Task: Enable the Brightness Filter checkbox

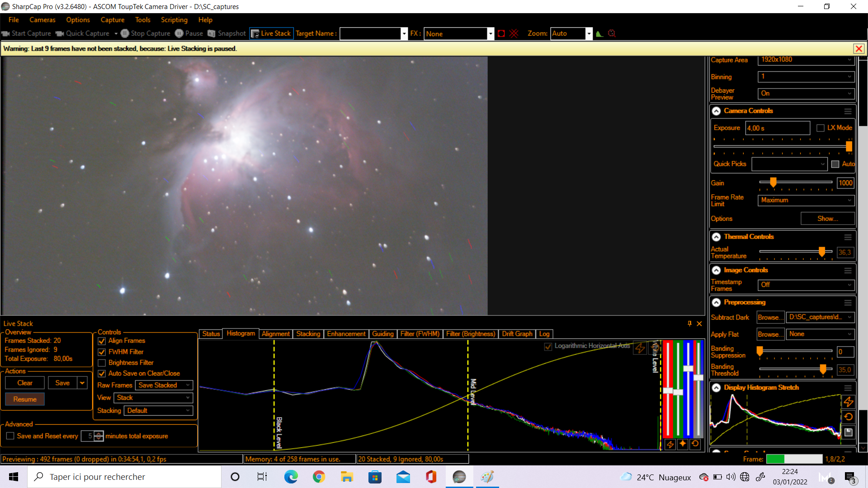Action: point(102,363)
